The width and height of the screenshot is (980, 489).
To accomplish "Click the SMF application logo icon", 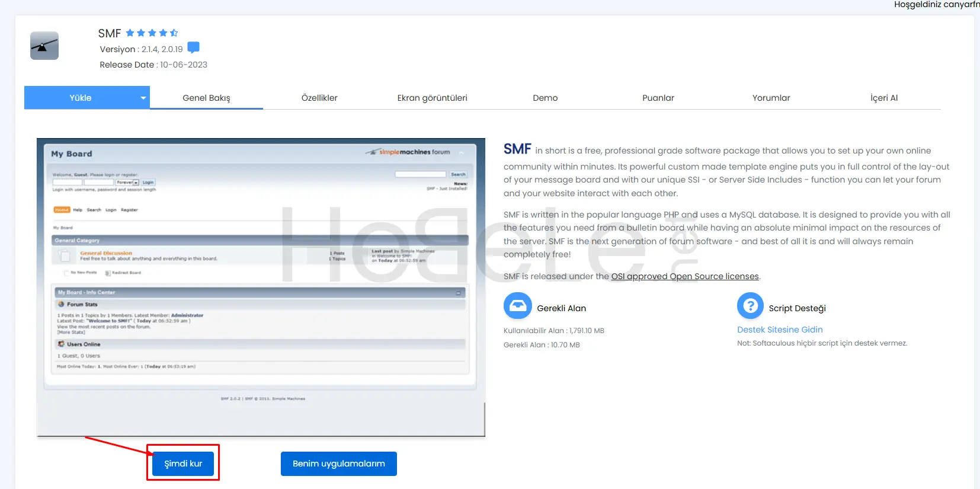I will pyautogui.click(x=44, y=46).
